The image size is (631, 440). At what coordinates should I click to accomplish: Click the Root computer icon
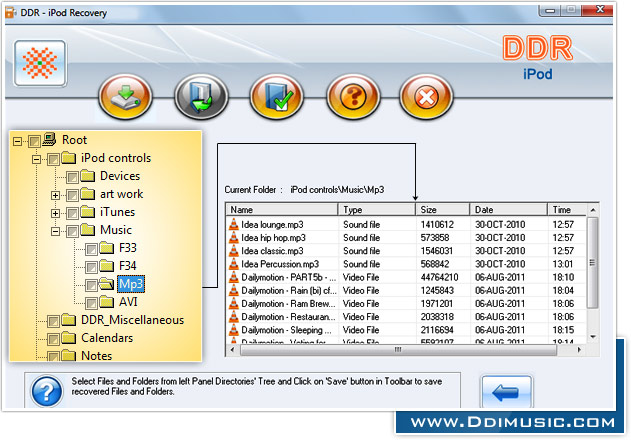tap(49, 139)
